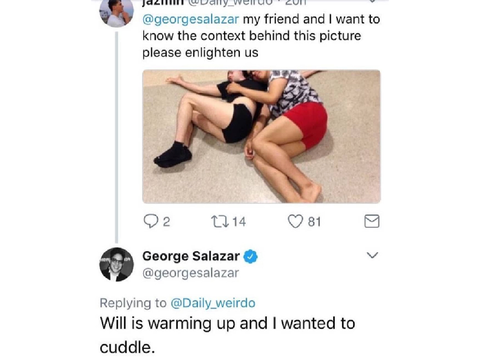Open the George Salazar display name
Viewport: 480px width, 360px height.
(x=191, y=256)
